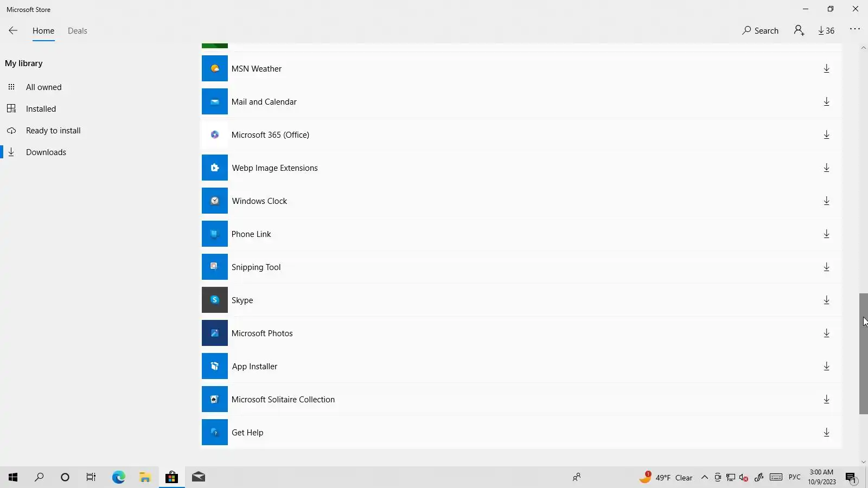
Task: Click the Windows Clock app name
Action: [x=259, y=201]
